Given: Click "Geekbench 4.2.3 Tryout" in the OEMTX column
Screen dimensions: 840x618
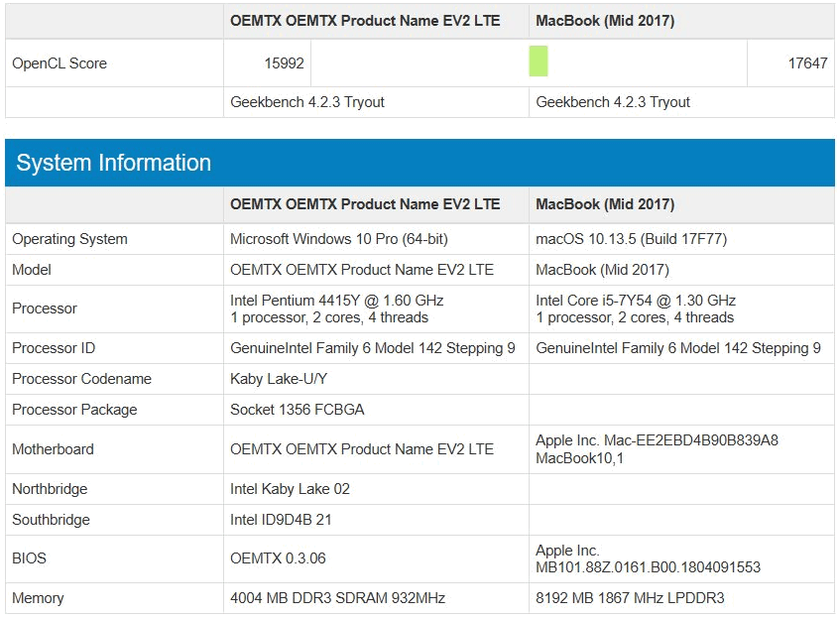Looking at the screenshot, I should click(307, 102).
